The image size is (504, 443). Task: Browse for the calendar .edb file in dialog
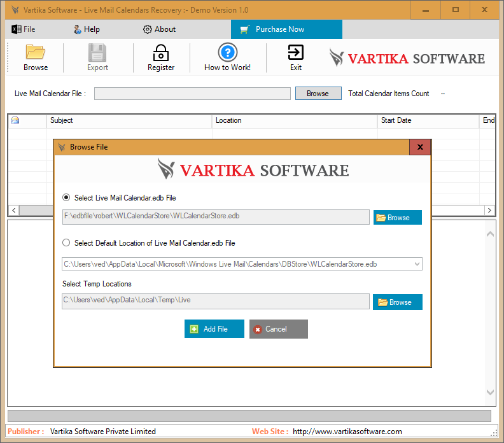pos(397,218)
